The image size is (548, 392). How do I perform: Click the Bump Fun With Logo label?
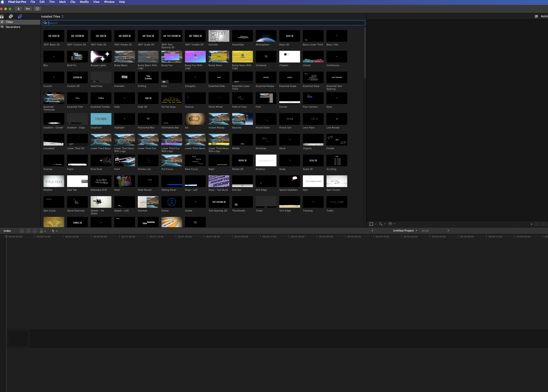pos(193,67)
